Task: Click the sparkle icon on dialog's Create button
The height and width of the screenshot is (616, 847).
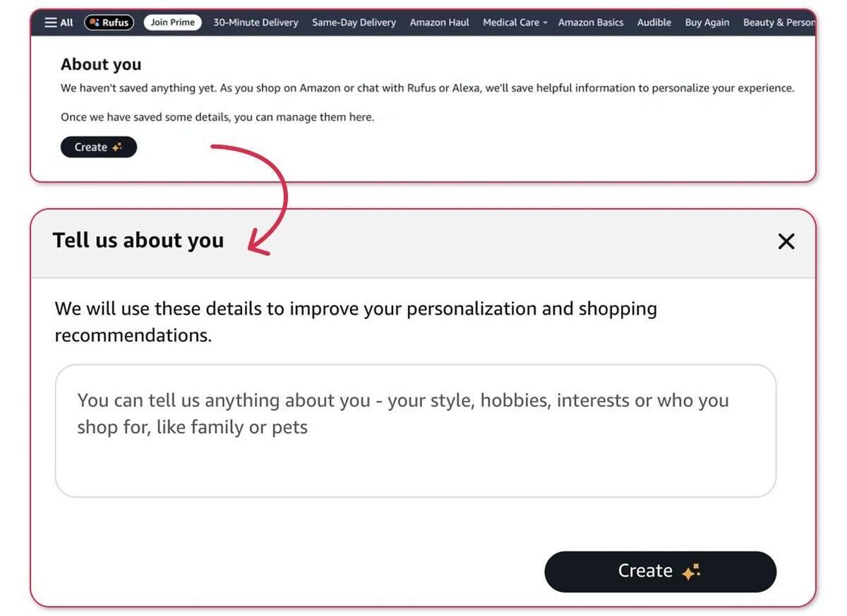Action: [690, 570]
